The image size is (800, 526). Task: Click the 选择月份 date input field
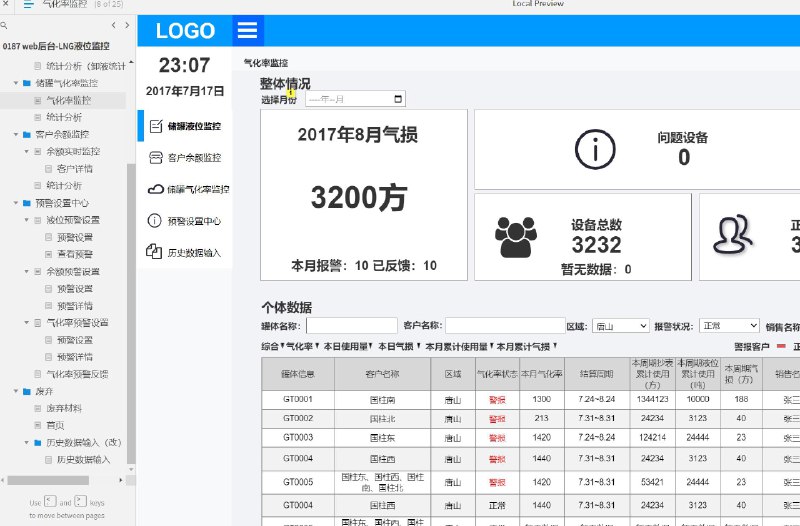355,99
